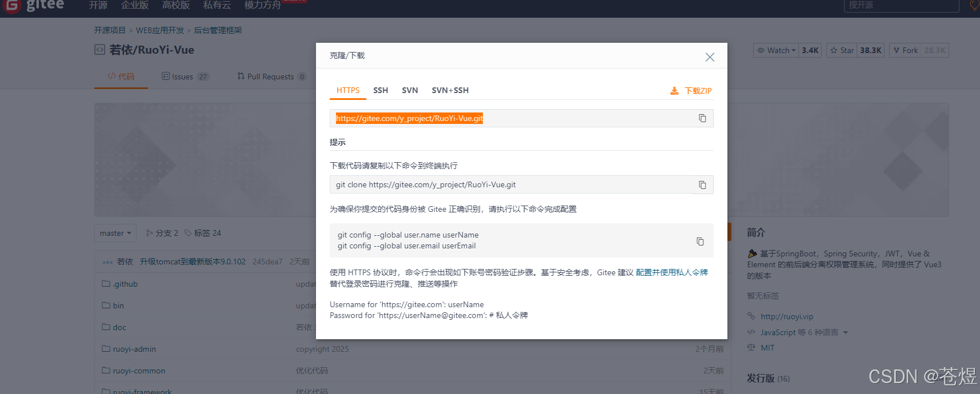
Task: Click the copyright 2025 commit message
Action: tap(322, 349)
